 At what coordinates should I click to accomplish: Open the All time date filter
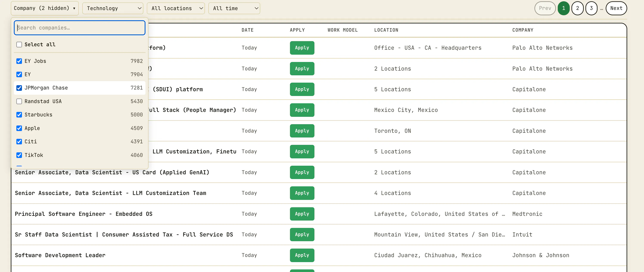coord(234,8)
